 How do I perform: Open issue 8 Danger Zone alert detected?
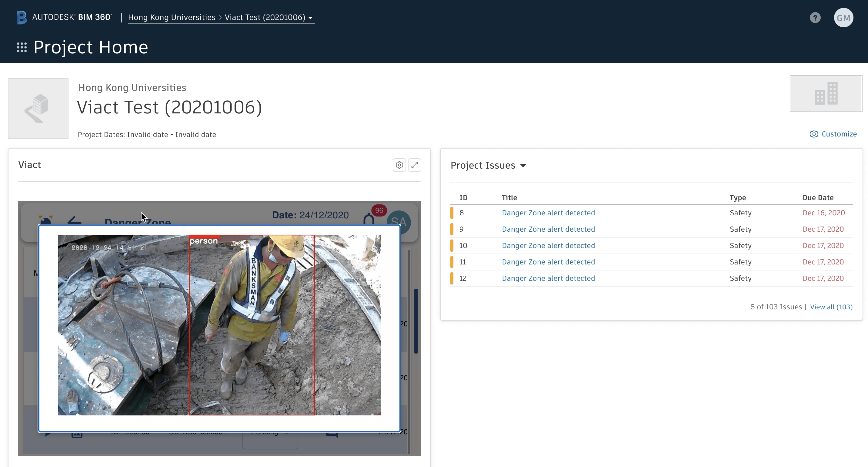click(548, 213)
